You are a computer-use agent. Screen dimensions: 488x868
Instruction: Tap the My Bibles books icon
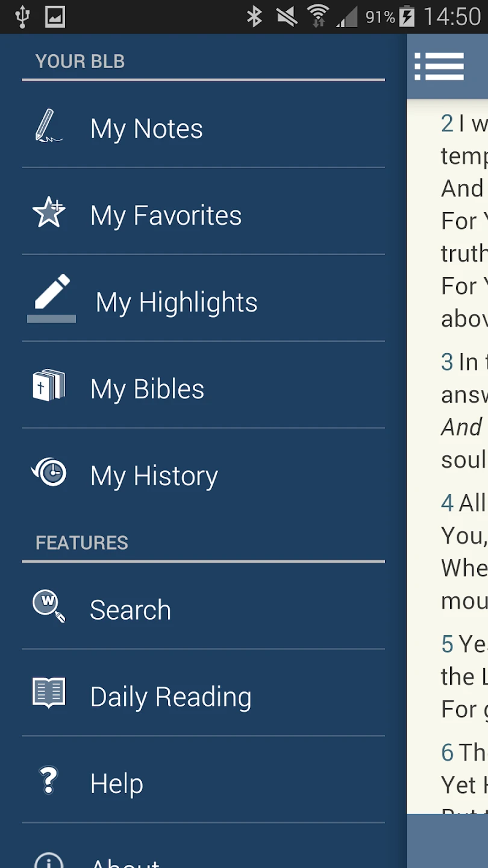pyautogui.click(x=48, y=386)
